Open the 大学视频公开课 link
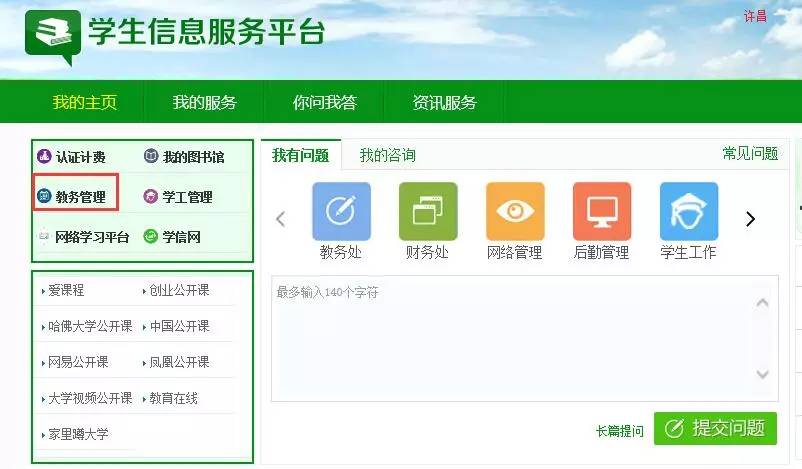The height and width of the screenshot is (469, 802). coord(90,398)
